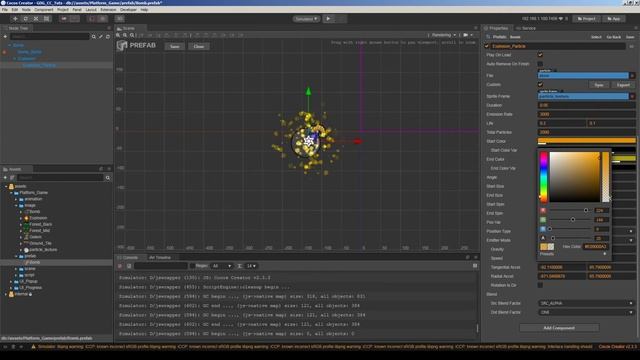The image size is (640, 360).
Task: Adjust the red channel slider in color picker
Action: 570,210
